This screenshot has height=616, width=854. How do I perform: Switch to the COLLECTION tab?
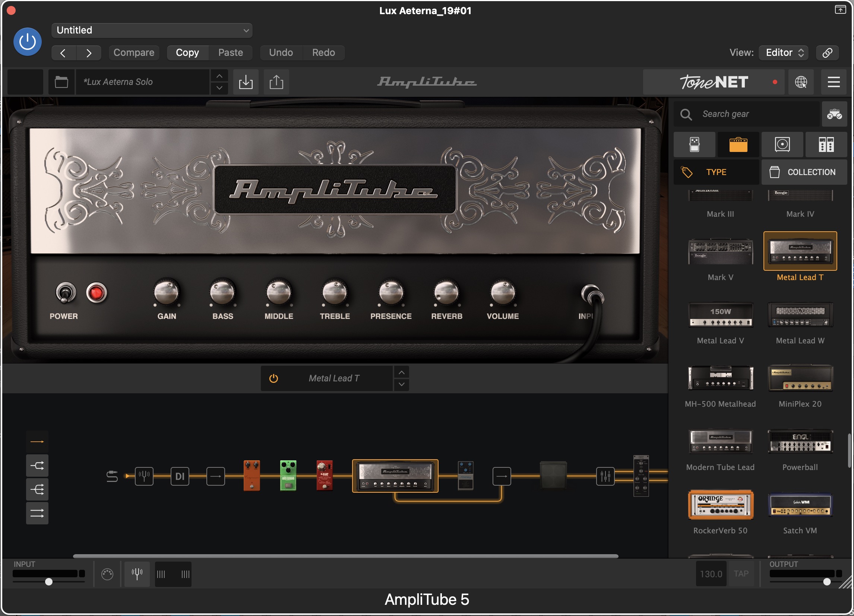click(804, 172)
